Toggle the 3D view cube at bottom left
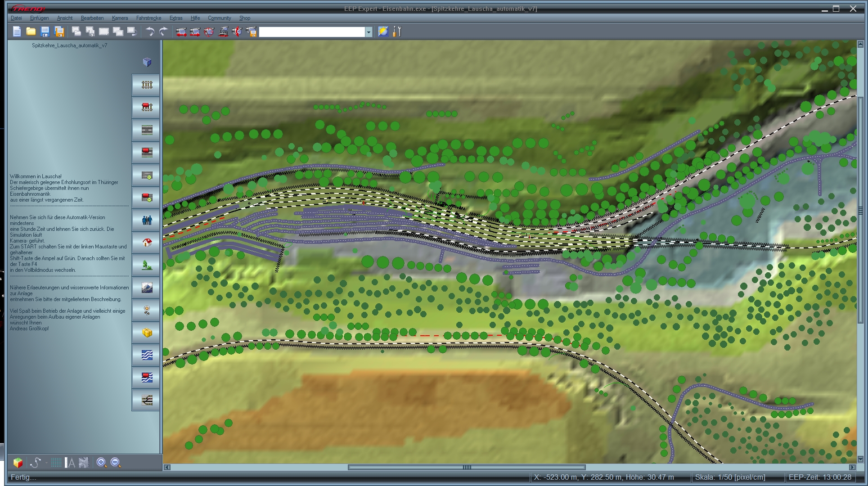Screen dimensions: 868x486 tap(18, 462)
